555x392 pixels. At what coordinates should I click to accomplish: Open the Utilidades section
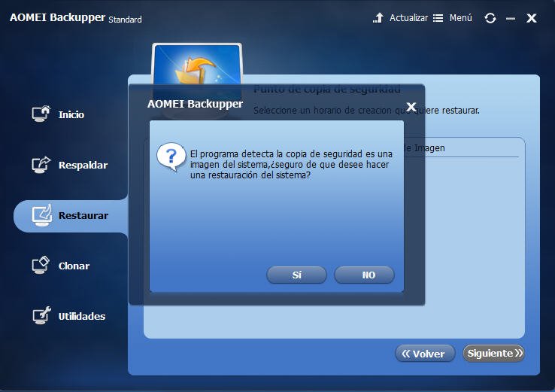pos(68,316)
